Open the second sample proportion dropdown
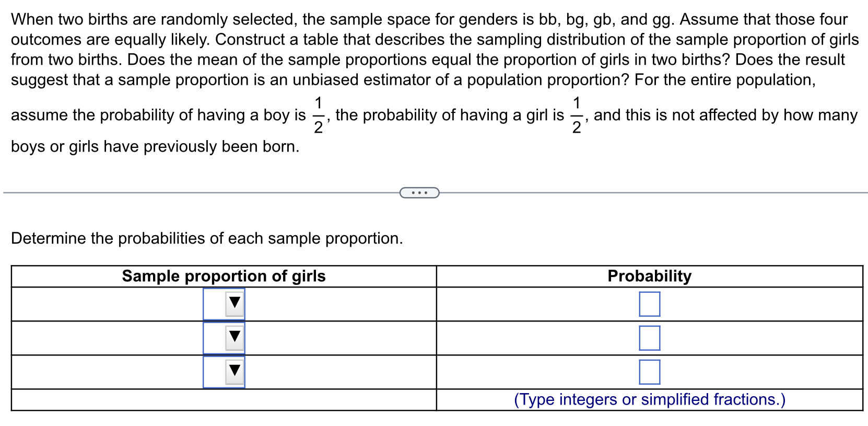The width and height of the screenshot is (868, 426). (x=224, y=338)
